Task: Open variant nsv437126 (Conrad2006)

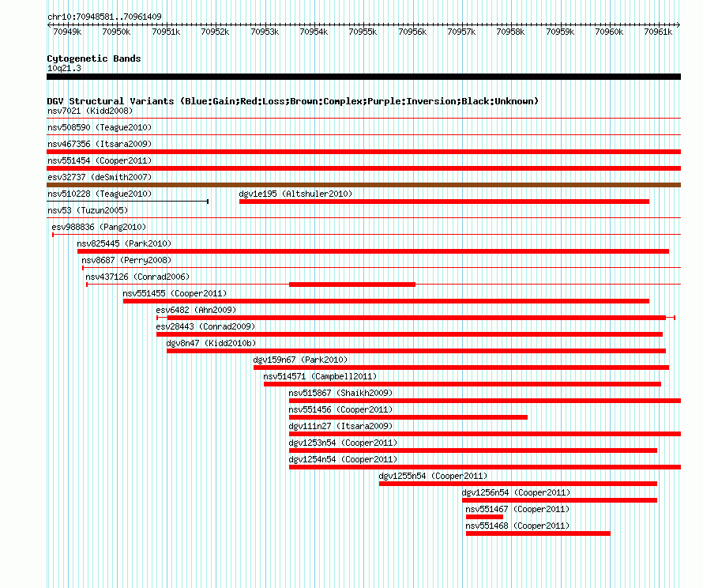Action: tap(137, 277)
